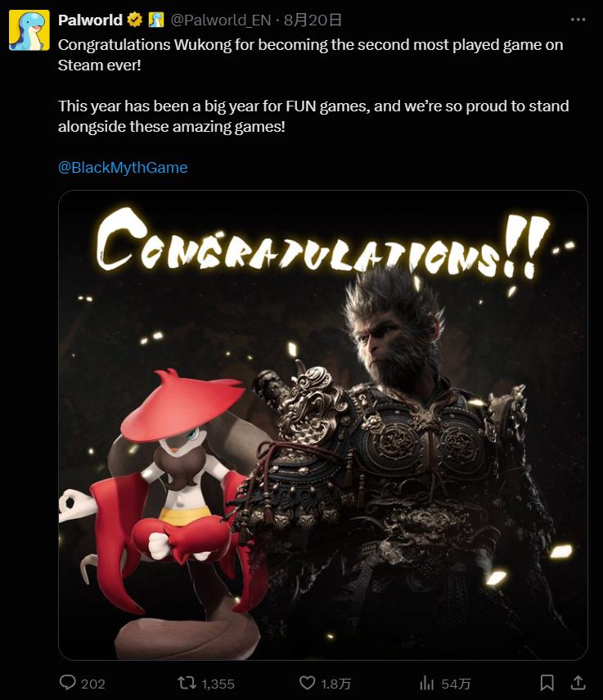This screenshot has width=603, height=700.
Task: Open the @BlackMythGame mention link
Action: coord(123,167)
